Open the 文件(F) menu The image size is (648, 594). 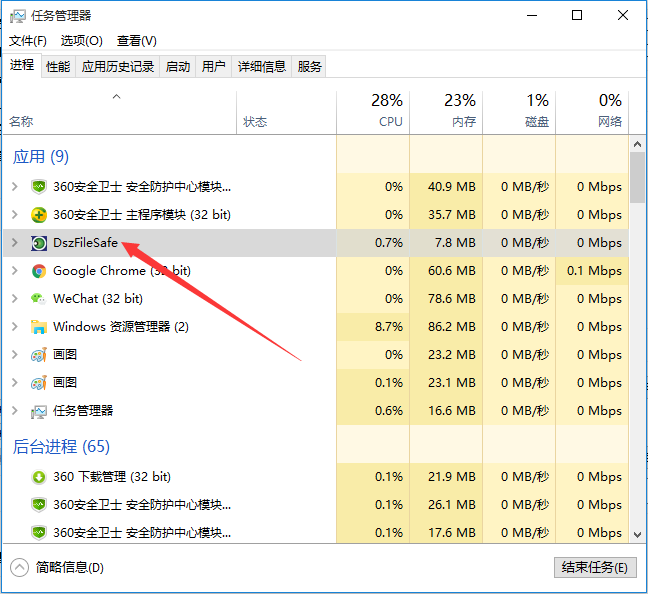[x=28, y=41]
